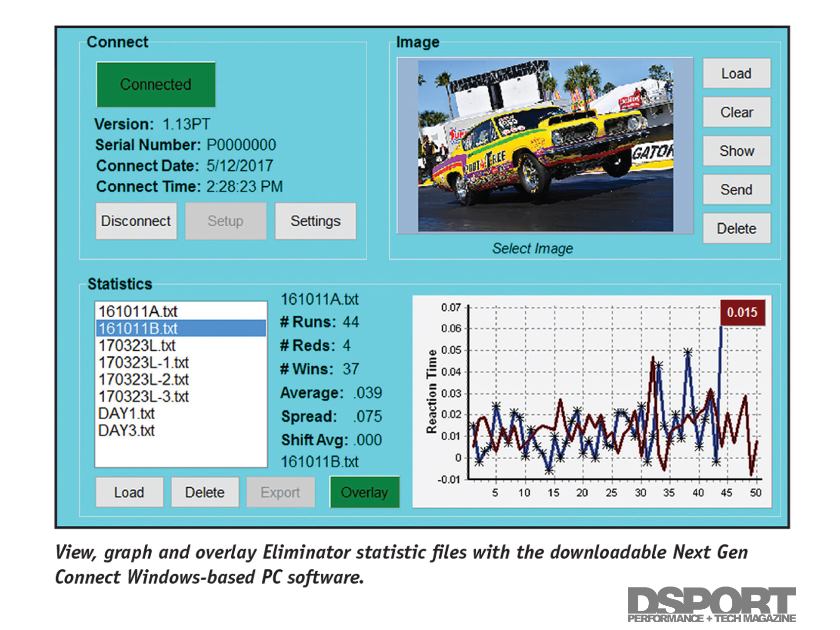This screenshot has width=840, height=630.
Task: Toggle the green Overlay button
Action: click(364, 492)
